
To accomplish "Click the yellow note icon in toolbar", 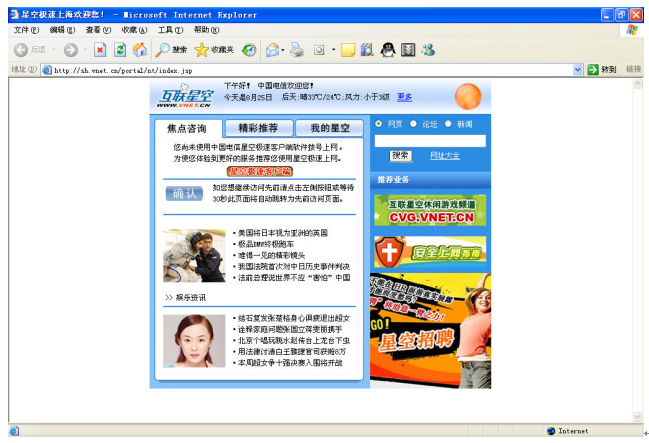I will (x=348, y=50).
